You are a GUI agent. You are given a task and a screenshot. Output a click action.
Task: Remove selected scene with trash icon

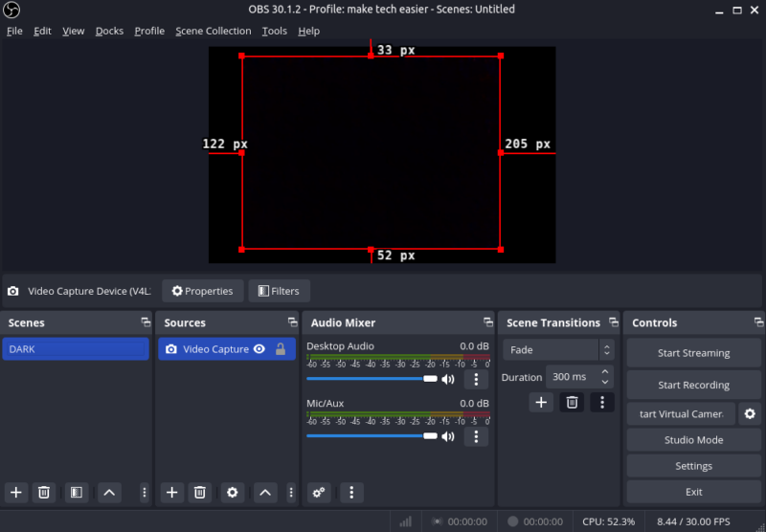point(44,493)
